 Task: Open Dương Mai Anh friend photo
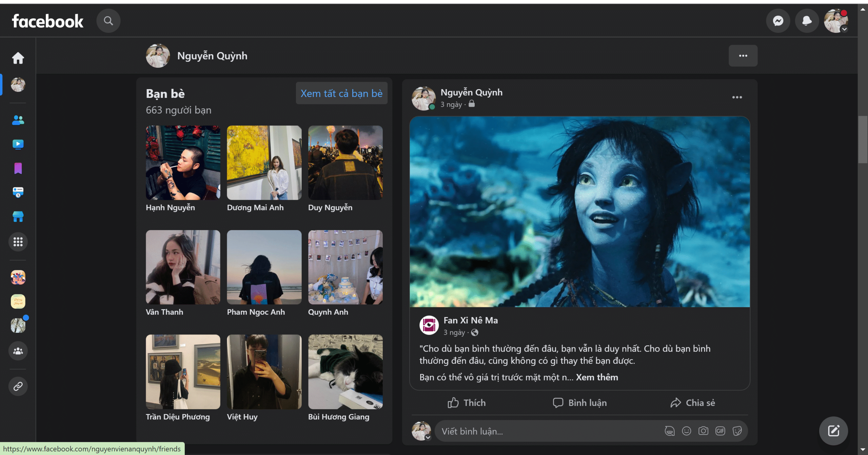click(264, 163)
